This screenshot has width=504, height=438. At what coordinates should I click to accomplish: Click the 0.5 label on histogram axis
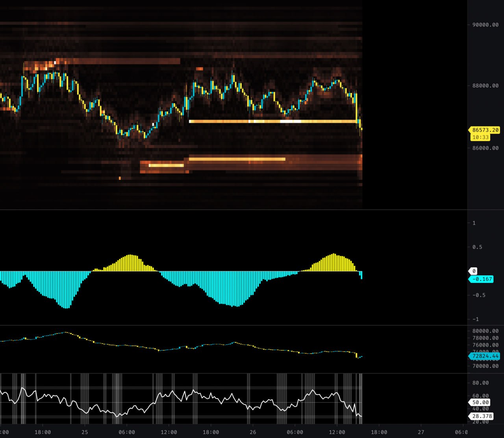pos(476,247)
